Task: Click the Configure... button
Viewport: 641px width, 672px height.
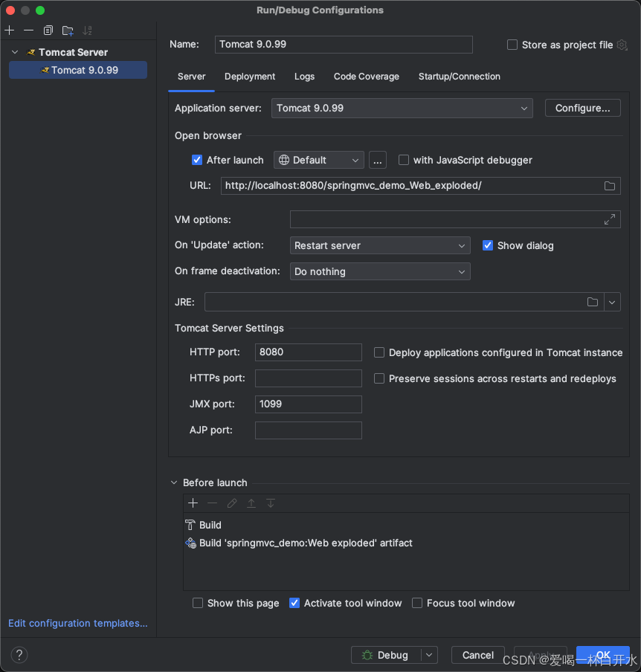Action: 582,108
